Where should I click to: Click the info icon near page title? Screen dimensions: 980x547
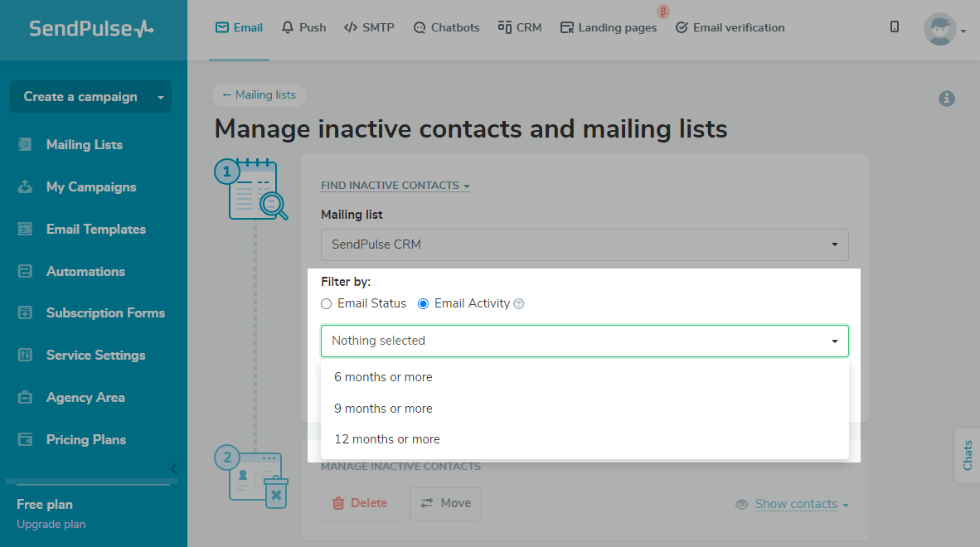[946, 99]
